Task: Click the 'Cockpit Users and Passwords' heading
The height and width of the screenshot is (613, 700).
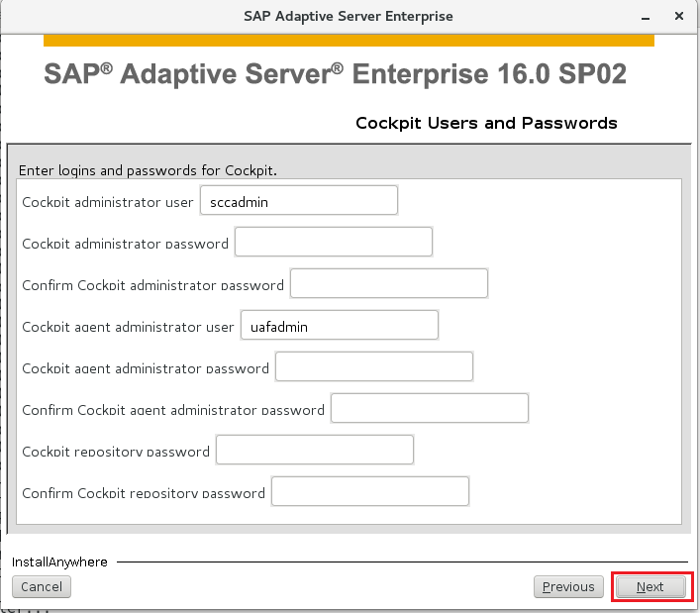Action: (x=486, y=123)
